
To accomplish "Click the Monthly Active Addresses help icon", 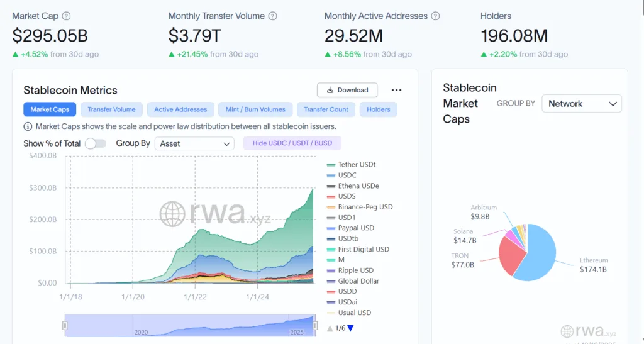I will 435,16.
